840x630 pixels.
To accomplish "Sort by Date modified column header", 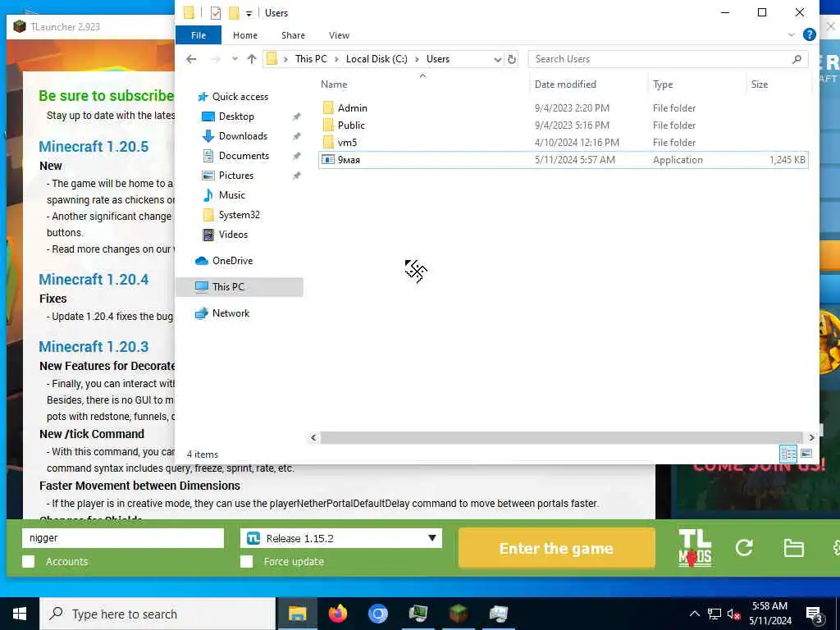I will click(565, 84).
